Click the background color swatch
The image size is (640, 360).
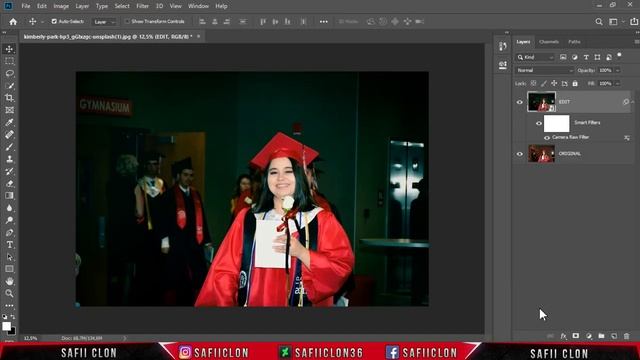(x=12, y=331)
